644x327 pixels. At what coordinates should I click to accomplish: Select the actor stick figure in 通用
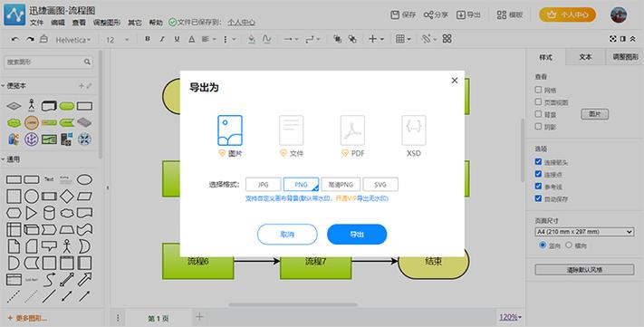coord(67,246)
